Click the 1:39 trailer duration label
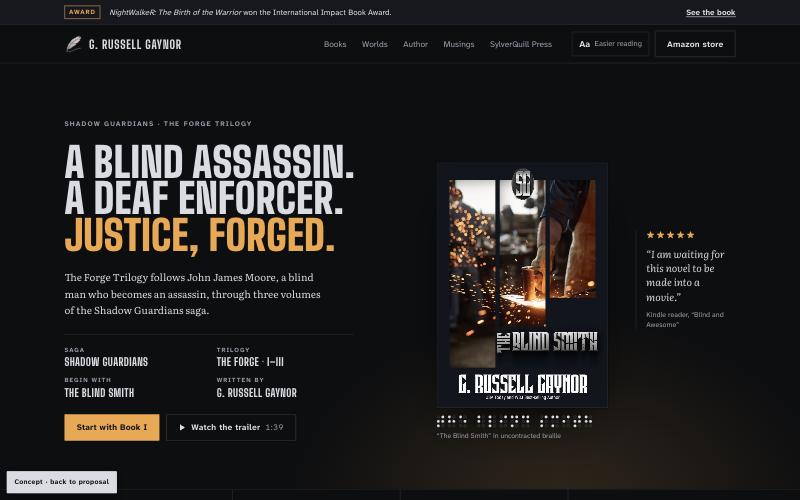Image resolution: width=800 pixels, height=500 pixels. tap(274, 428)
